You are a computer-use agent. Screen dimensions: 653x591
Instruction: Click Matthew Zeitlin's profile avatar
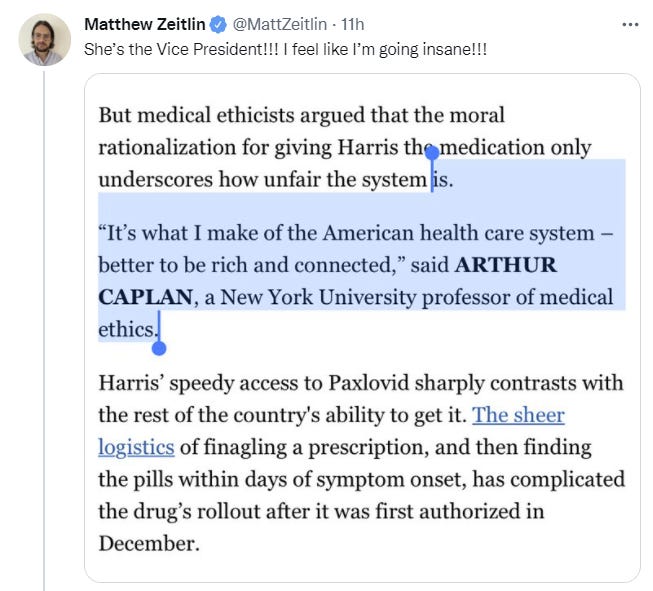[44, 40]
